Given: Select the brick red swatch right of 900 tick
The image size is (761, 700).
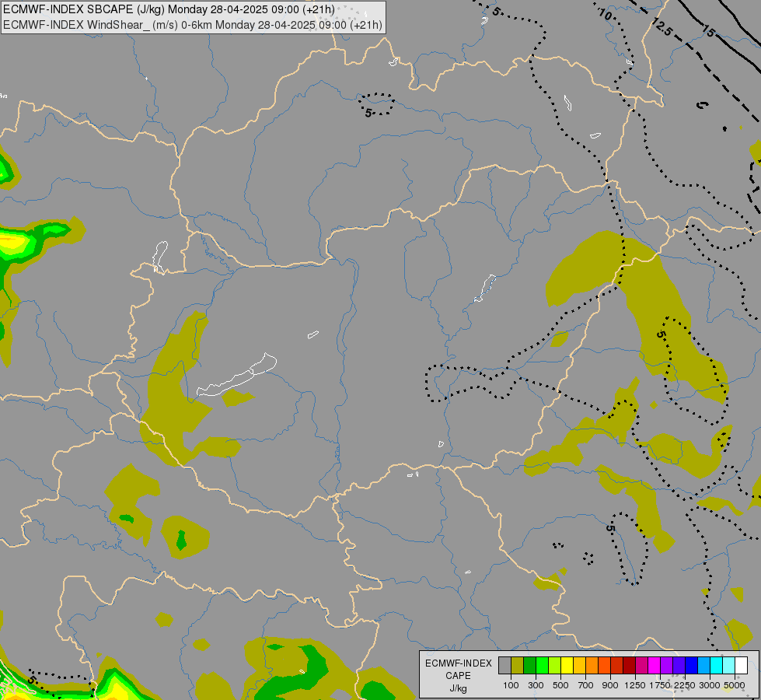Looking at the screenshot, I should tap(617, 665).
